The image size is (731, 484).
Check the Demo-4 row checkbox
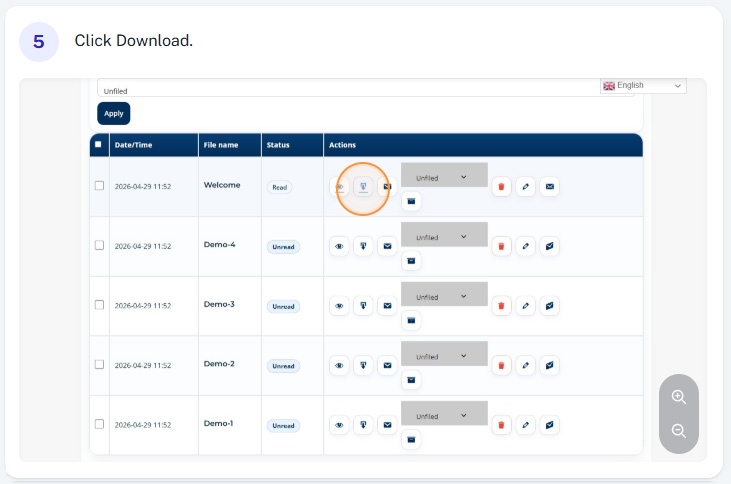[99, 245]
